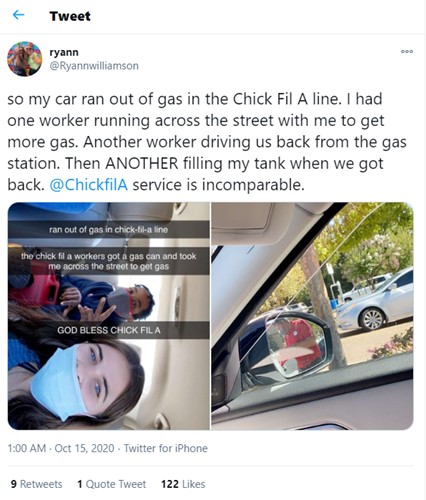View the 1 Quote Tweet
Image resolution: width=426 pixels, height=500 pixels.
(x=112, y=484)
